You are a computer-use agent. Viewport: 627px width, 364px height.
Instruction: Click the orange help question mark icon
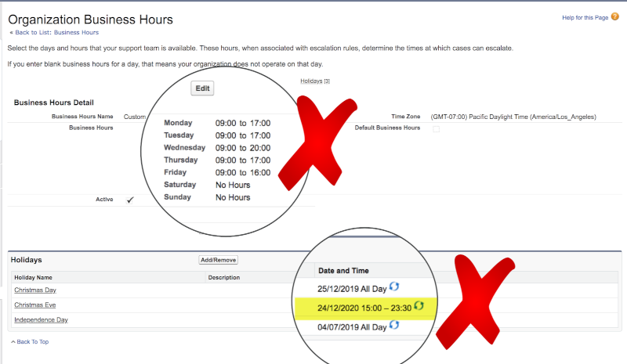(614, 16)
